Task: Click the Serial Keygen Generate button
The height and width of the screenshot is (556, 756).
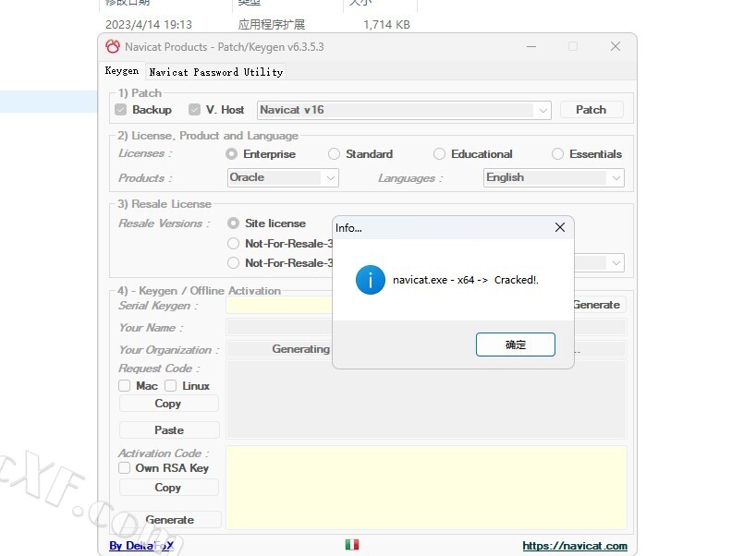Action: (598, 305)
